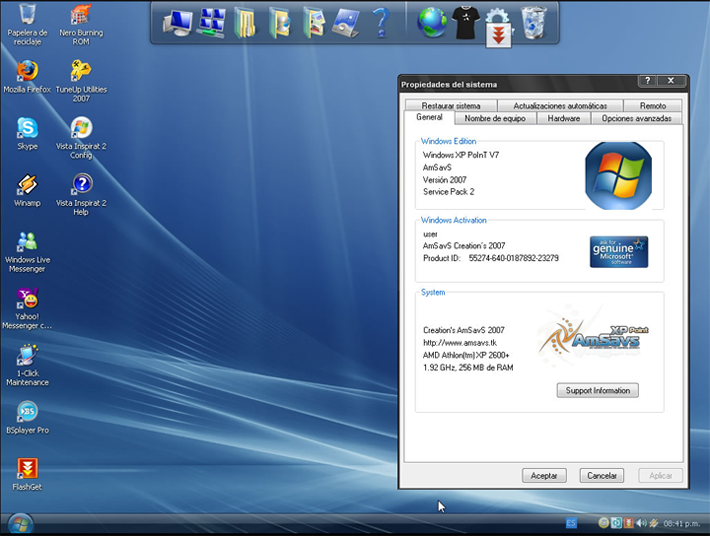This screenshot has width=710, height=536.
Task: Click the Product ID number 55274-640-0187892-23279
Action: tap(513, 258)
